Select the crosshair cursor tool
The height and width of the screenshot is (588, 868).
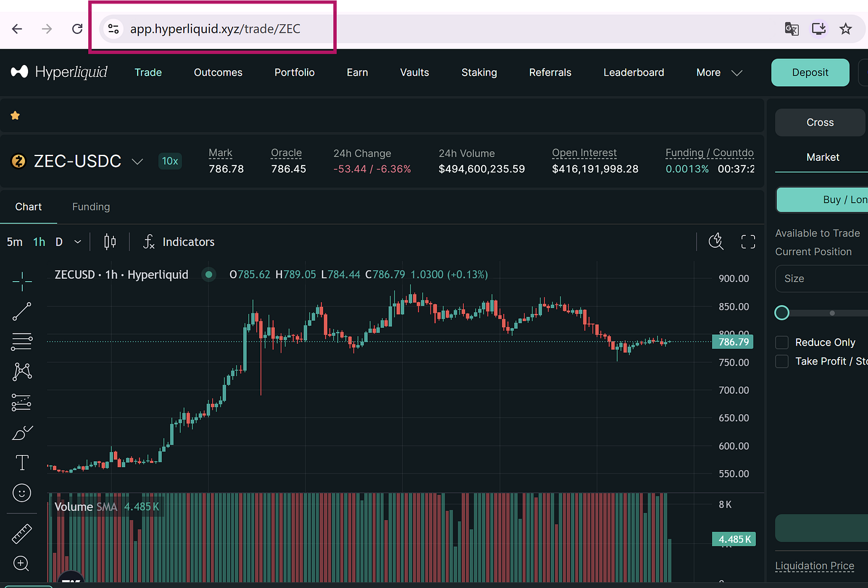tap(22, 281)
